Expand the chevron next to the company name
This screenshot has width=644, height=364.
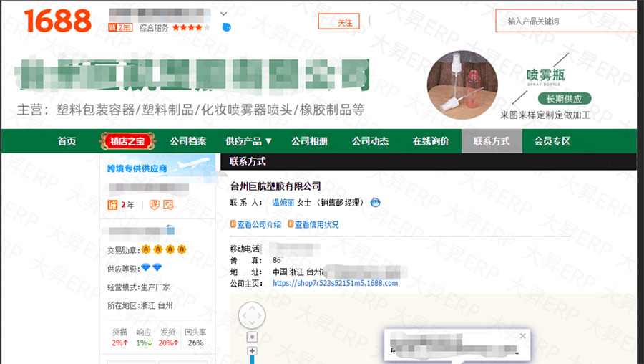pyautogui.click(x=224, y=14)
